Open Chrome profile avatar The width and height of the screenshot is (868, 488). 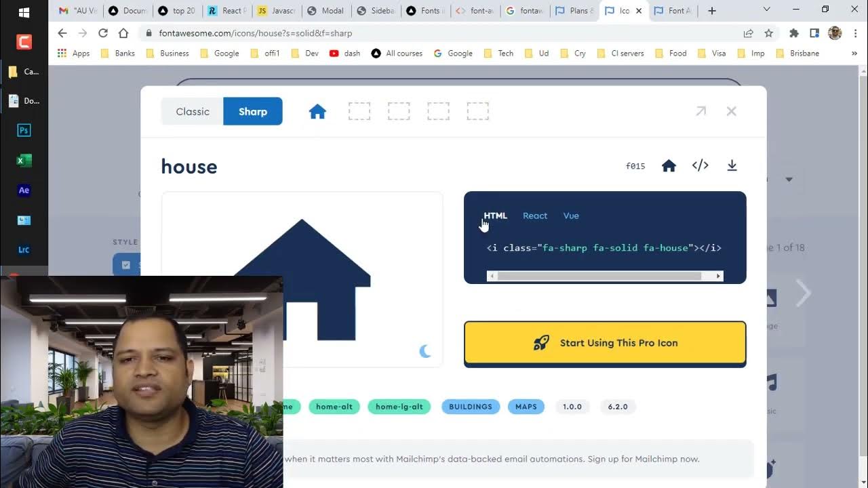coord(835,33)
